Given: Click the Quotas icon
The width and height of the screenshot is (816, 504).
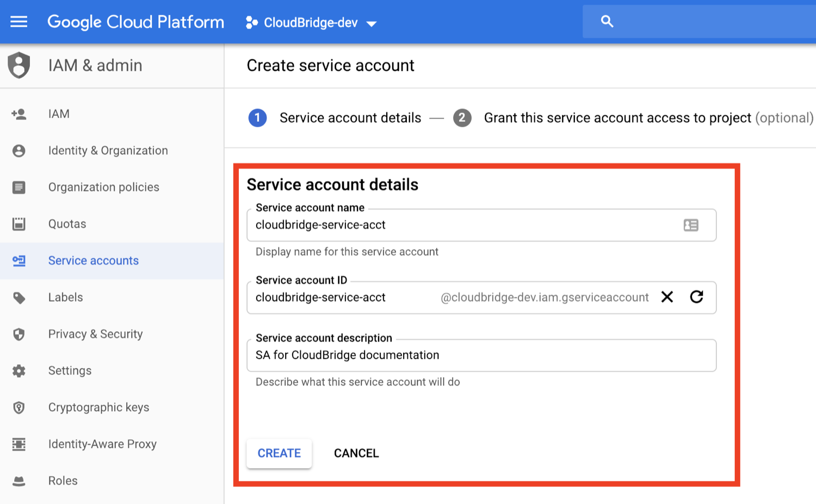Looking at the screenshot, I should pos(19,224).
